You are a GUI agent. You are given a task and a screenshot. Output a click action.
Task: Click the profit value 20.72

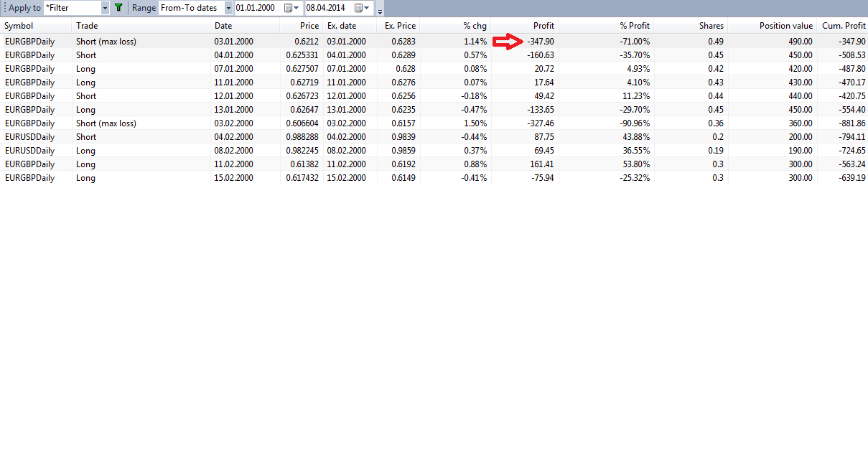[x=544, y=69]
